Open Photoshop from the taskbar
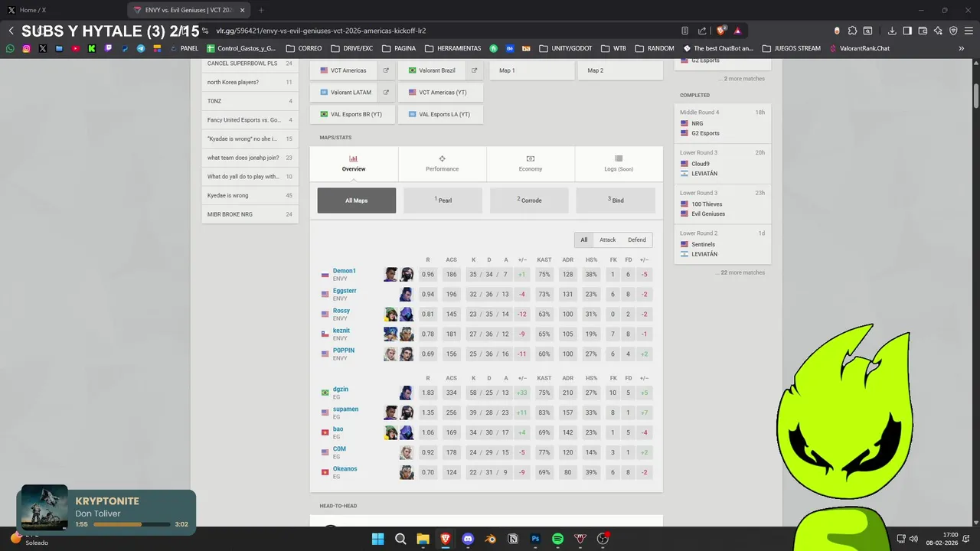Screen dimensions: 980x551 point(535,539)
